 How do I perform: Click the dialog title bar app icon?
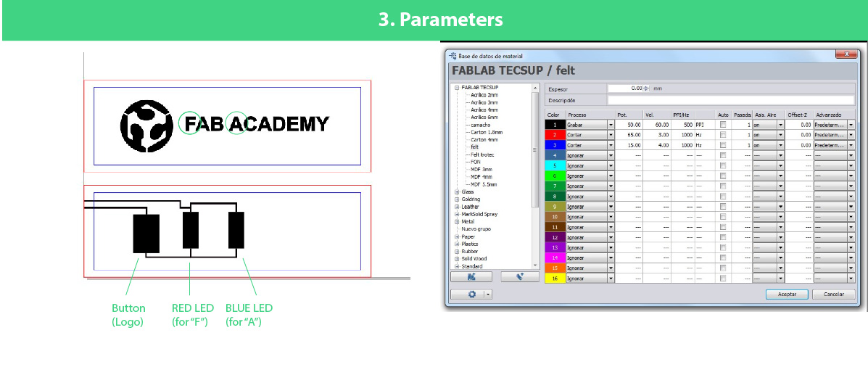[453, 56]
